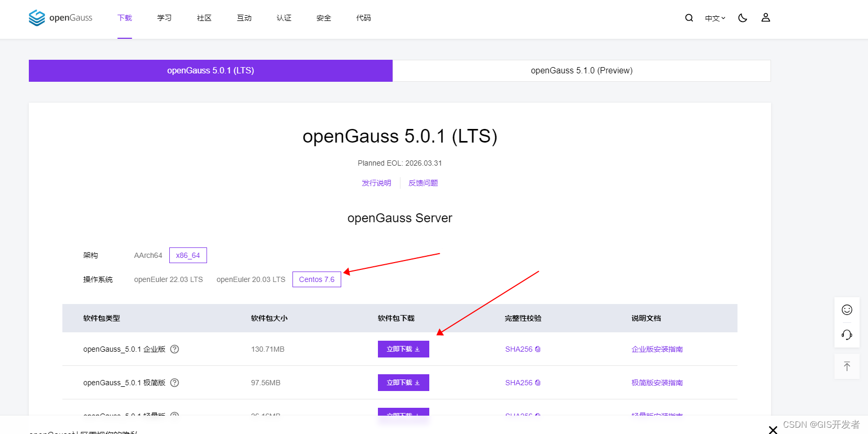Click the back-to-top arrow icon

(847, 366)
